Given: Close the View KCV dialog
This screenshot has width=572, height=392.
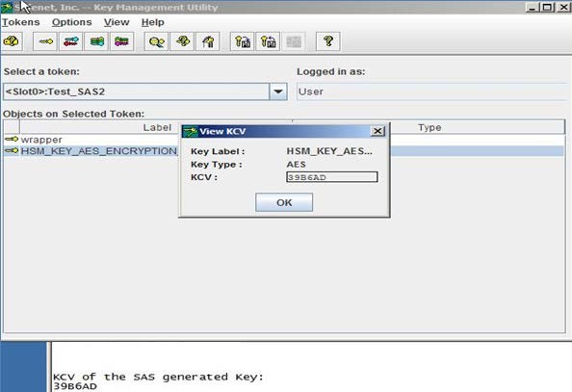Looking at the screenshot, I should point(377,131).
